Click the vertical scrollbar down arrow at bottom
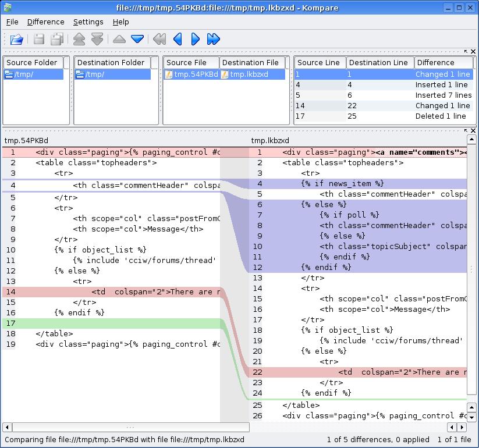Viewport: 479px width, 448px height. pyautogui.click(x=471, y=417)
